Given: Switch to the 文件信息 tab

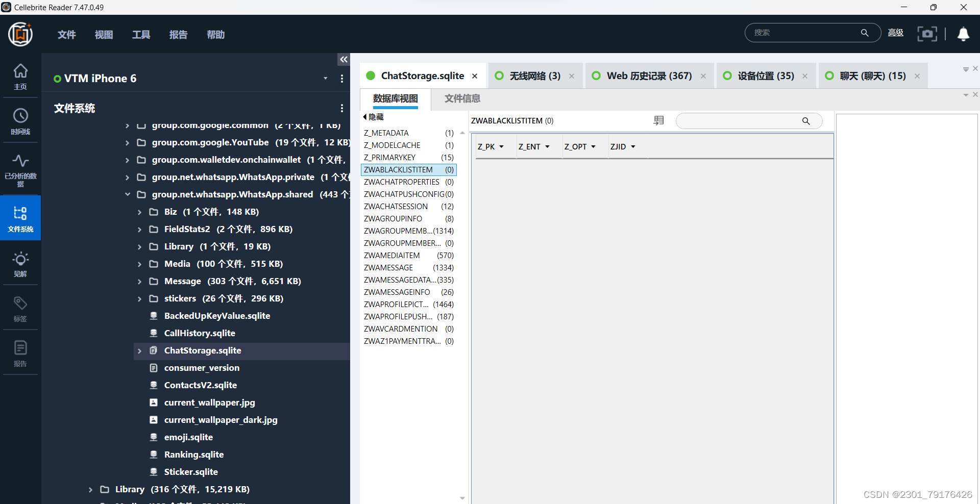Looking at the screenshot, I should [x=462, y=98].
